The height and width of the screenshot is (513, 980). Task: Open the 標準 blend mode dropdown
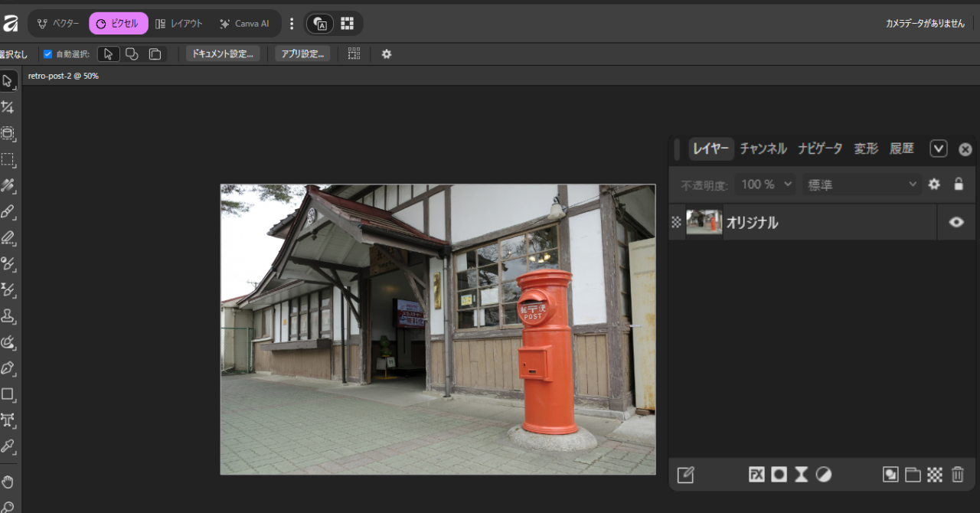(x=861, y=185)
